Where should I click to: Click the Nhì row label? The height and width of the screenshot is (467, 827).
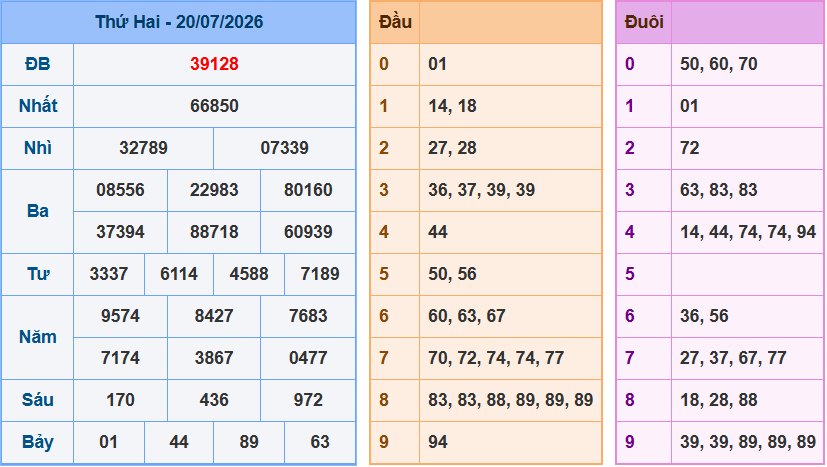click(37, 148)
